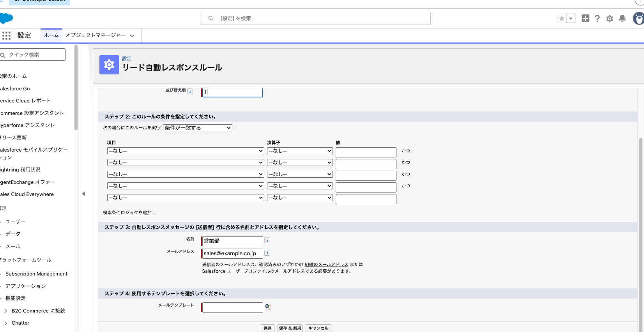
Task: Click the 検索条件ロジックを追加... link
Action: [x=129, y=213]
